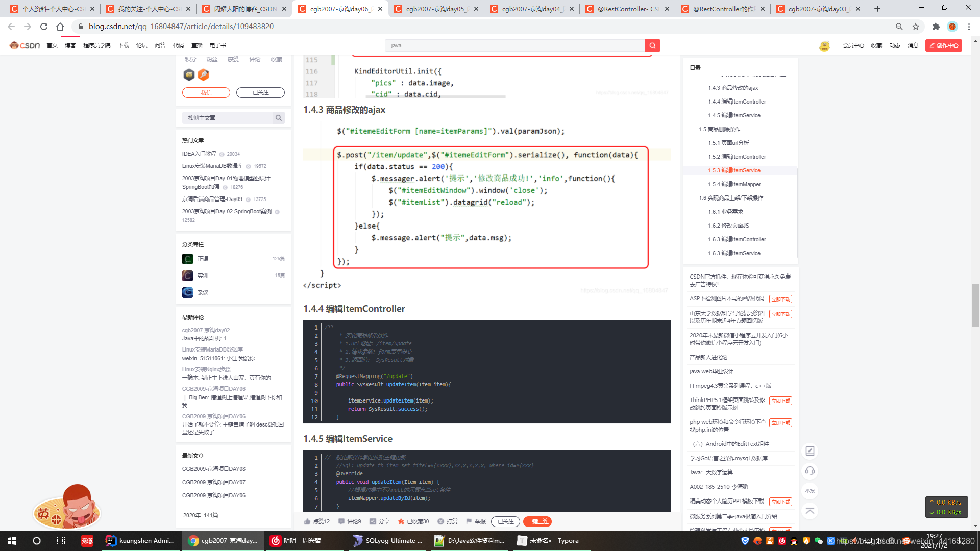980x551 pixels.
Task: Jump to 1.4.4 编辑ItemController in contents
Action: click(x=737, y=102)
